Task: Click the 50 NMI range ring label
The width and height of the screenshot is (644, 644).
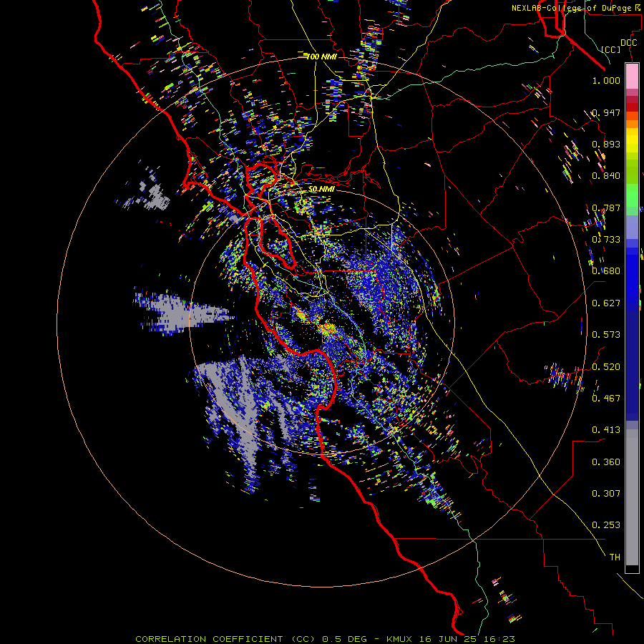Action: pyautogui.click(x=321, y=189)
